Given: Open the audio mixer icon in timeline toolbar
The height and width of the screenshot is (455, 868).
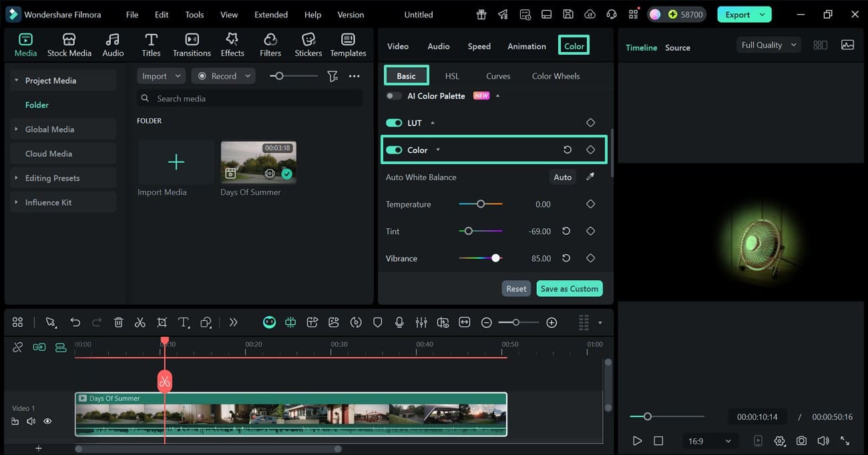Looking at the screenshot, I should point(421,322).
